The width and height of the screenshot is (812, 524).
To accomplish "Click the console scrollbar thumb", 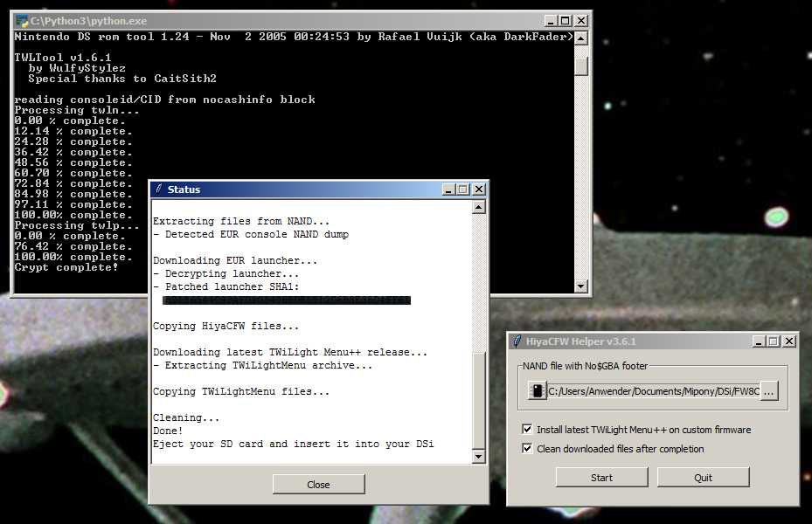I will pos(581,66).
